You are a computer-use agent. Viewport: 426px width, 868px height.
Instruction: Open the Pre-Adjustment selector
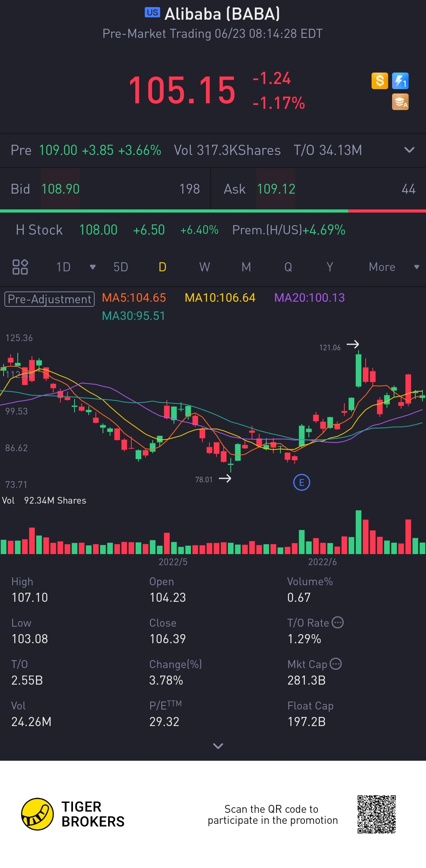49,299
